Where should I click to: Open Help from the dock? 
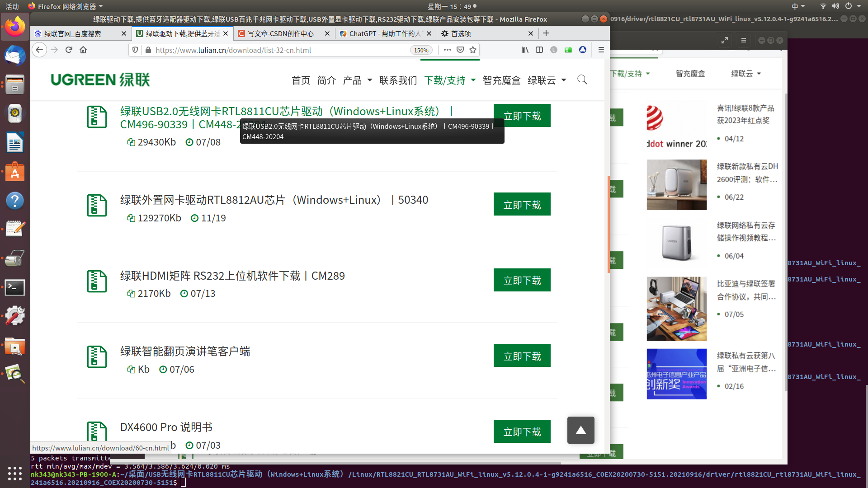point(15,201)
